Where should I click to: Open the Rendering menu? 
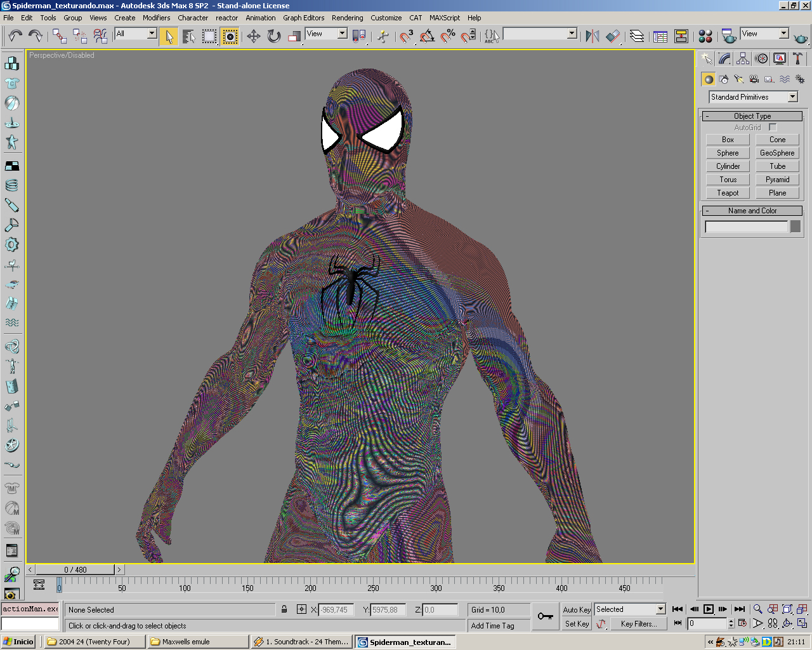click(x=347, y=18)
